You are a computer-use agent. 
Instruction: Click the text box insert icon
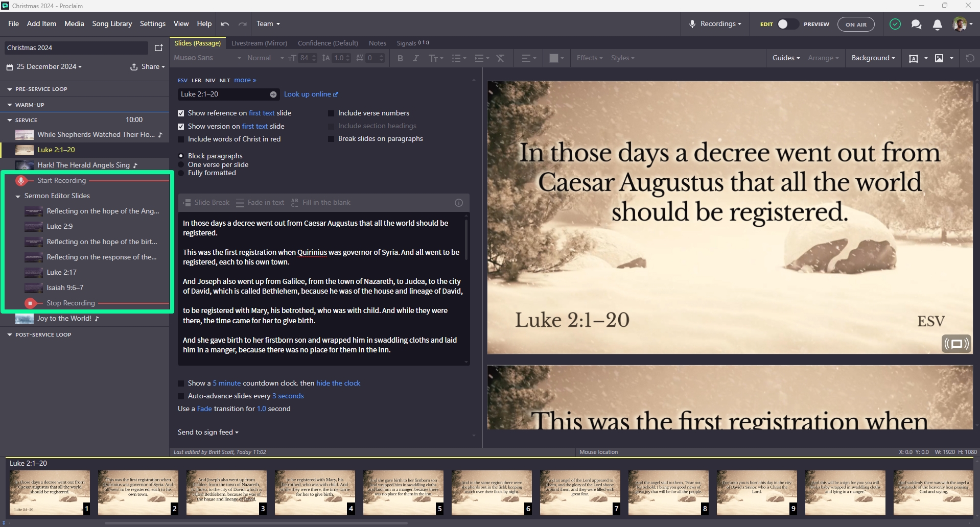[914, 58]
